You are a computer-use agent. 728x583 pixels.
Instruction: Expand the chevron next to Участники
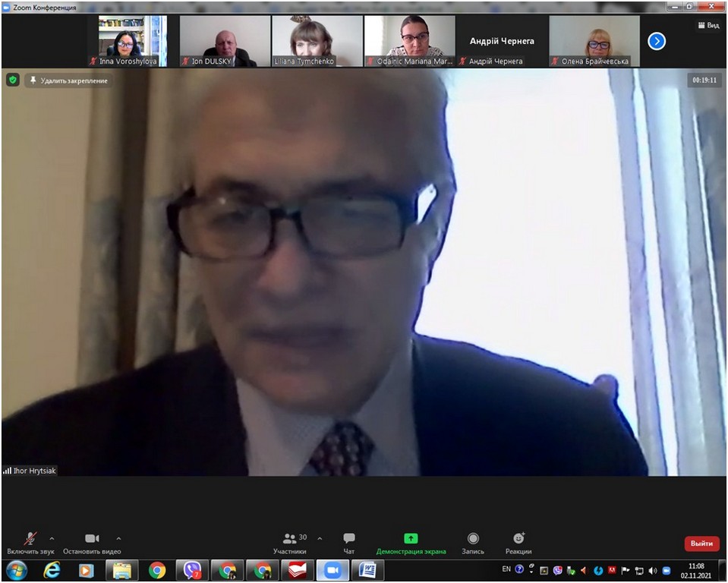coord(320,538)
